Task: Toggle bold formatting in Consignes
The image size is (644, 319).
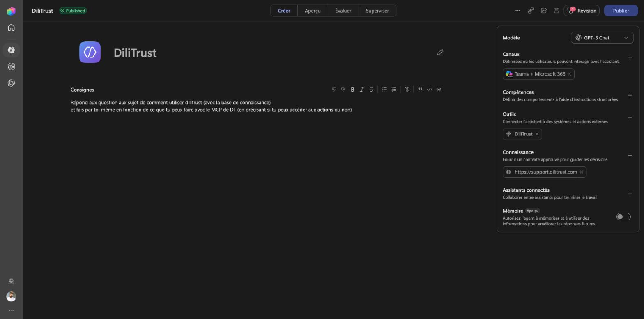Action: click(x=352, y=90)
